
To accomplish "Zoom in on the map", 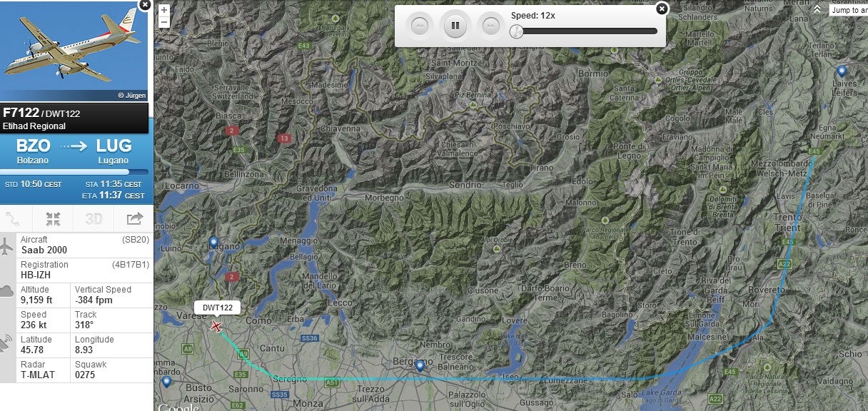I will pos(164,11).
